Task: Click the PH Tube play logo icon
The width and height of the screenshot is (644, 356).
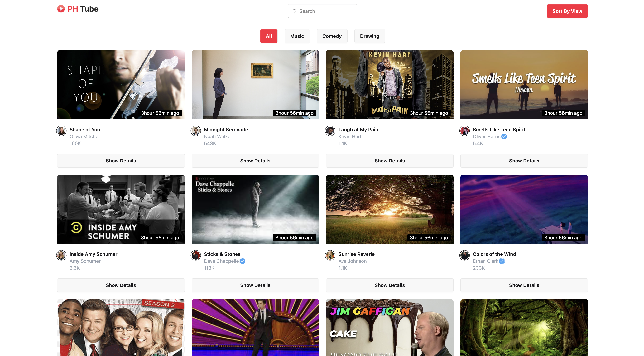Action: pos(61,9)
